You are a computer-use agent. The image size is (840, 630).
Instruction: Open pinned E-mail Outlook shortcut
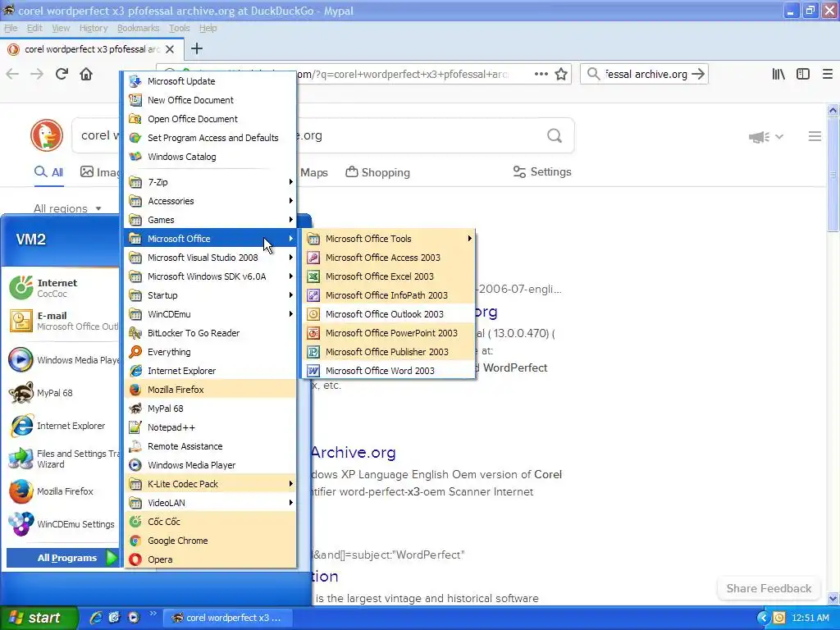tap(62, 321)
